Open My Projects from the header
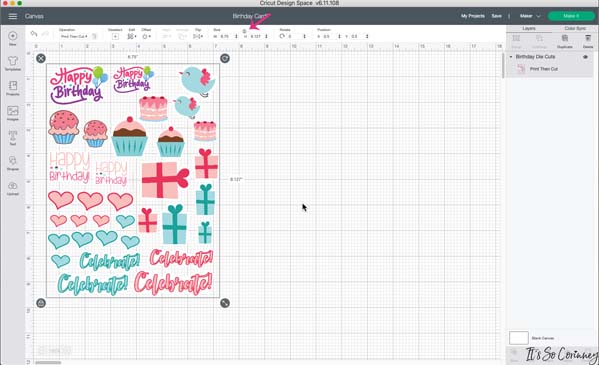Image resolution: width=599 pixels, height=365 pixels. pyautogui.click(x=473, y=16)
